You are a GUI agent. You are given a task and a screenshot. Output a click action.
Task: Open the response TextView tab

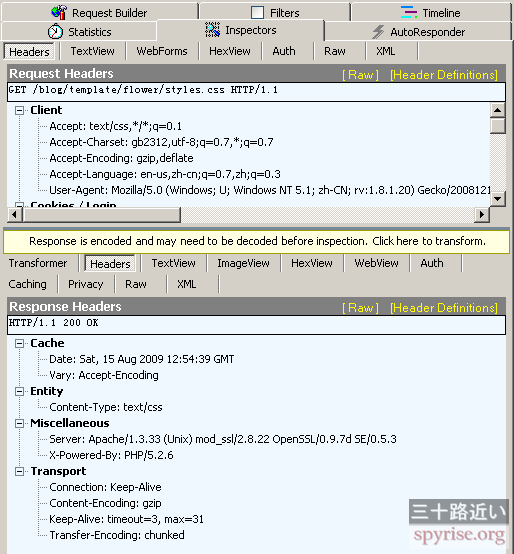click(173, 263)
